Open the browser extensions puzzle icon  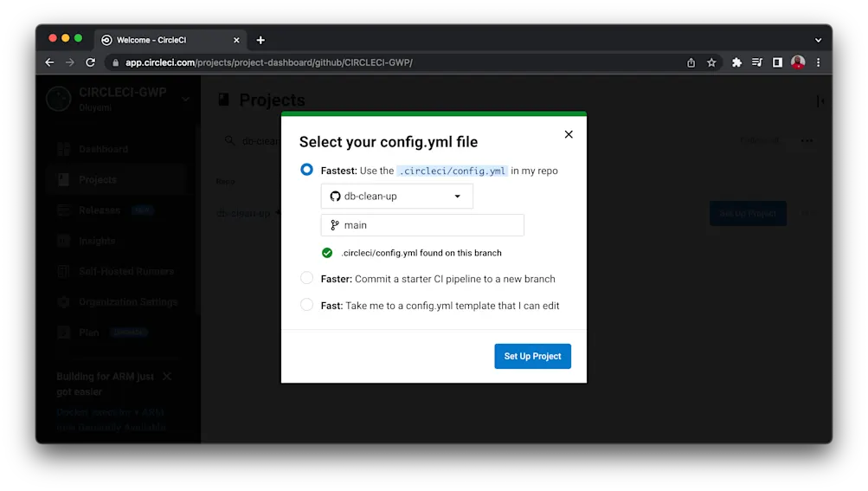click(736, 62)
